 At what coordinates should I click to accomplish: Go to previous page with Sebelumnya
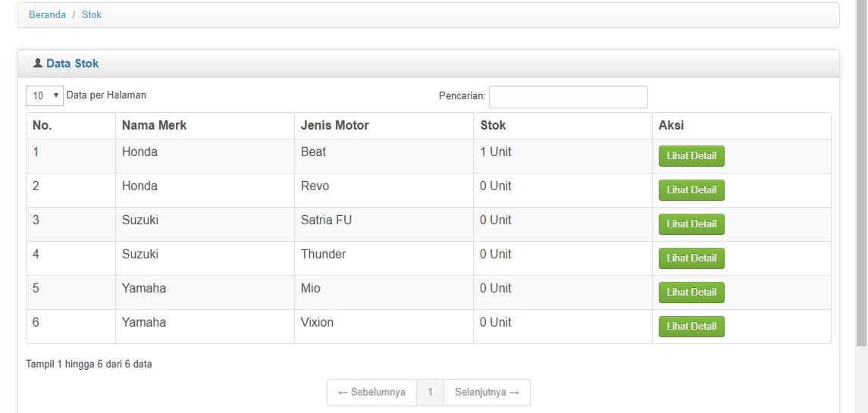point(371,393)
